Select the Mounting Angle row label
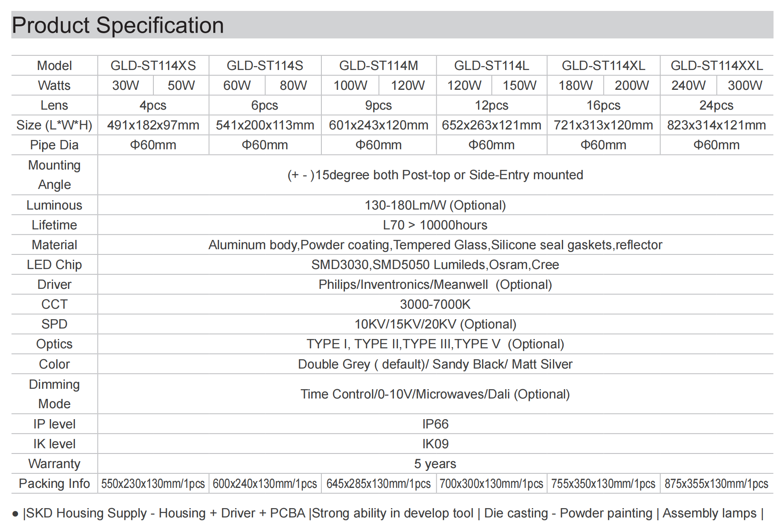The image size is (780, 532). coord(54,175)
